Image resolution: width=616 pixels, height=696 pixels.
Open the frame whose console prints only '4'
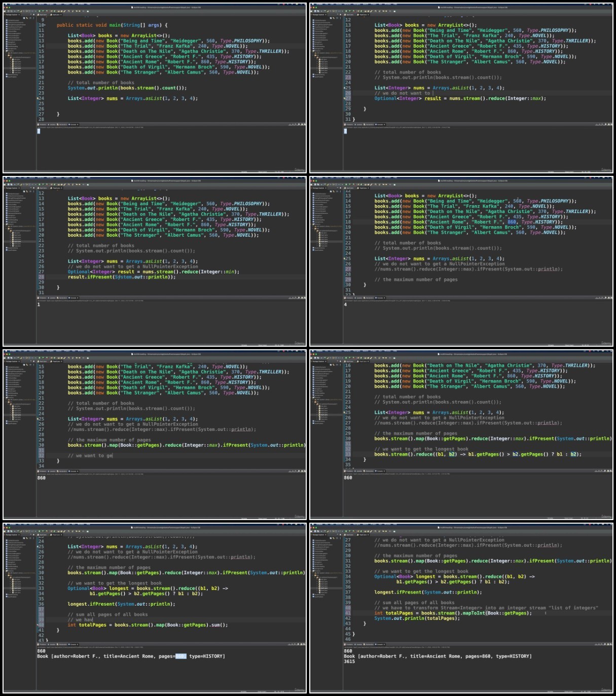(461, 261)
